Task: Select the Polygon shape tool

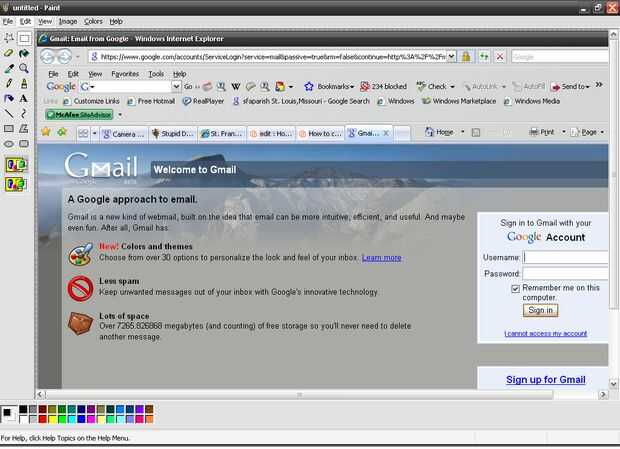Action: [24, 128]
